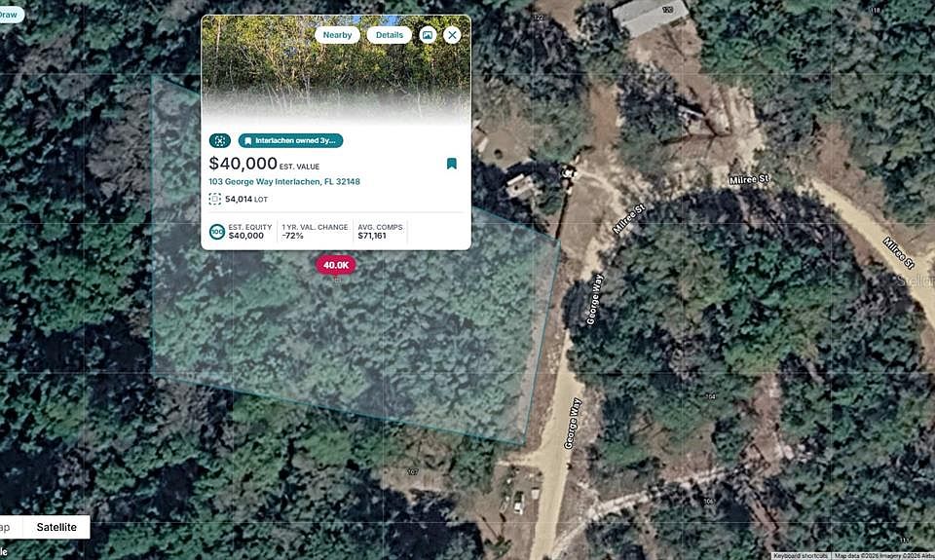The height and width of the screenshot is (560, 935).
Task: Open the 103 George Way Interlachen address link
Action: click(x=284, y=182)
